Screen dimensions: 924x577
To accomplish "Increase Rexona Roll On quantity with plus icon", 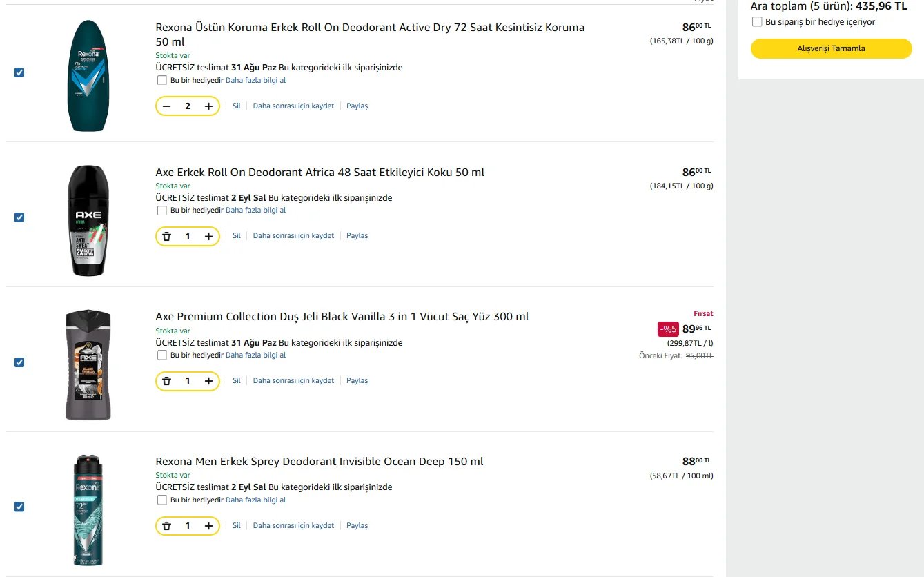I will 208,106.
